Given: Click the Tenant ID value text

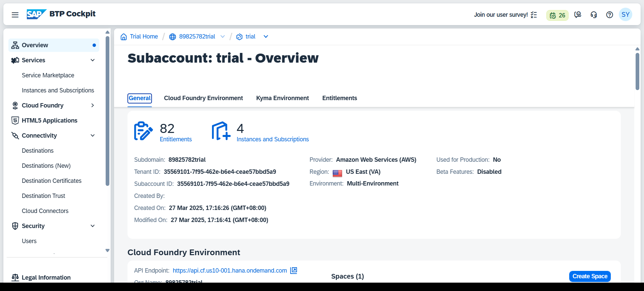Looking at the screenshot, I should [x=220, y=172].
